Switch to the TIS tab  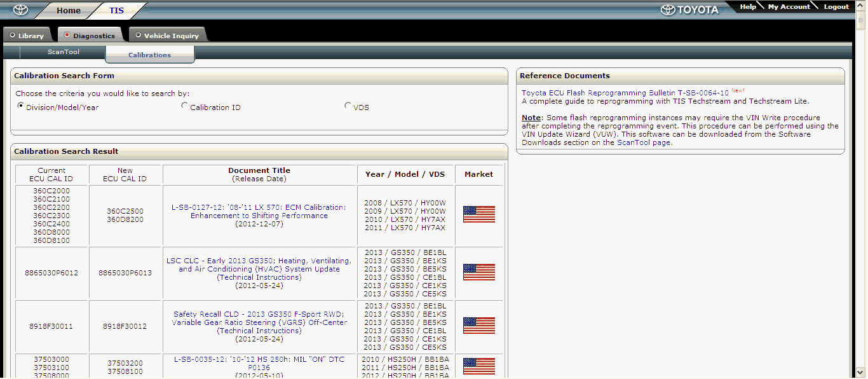(116, 10)
